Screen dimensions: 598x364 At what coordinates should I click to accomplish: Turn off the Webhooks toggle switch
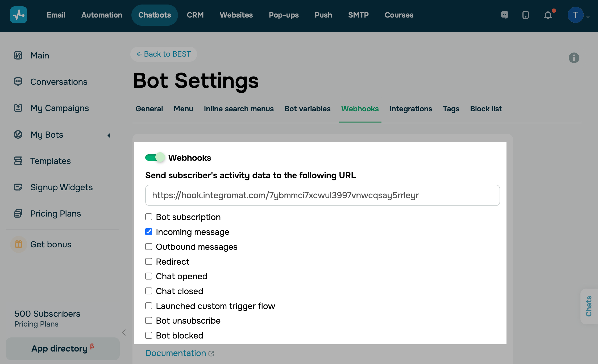tap(155, 158)
